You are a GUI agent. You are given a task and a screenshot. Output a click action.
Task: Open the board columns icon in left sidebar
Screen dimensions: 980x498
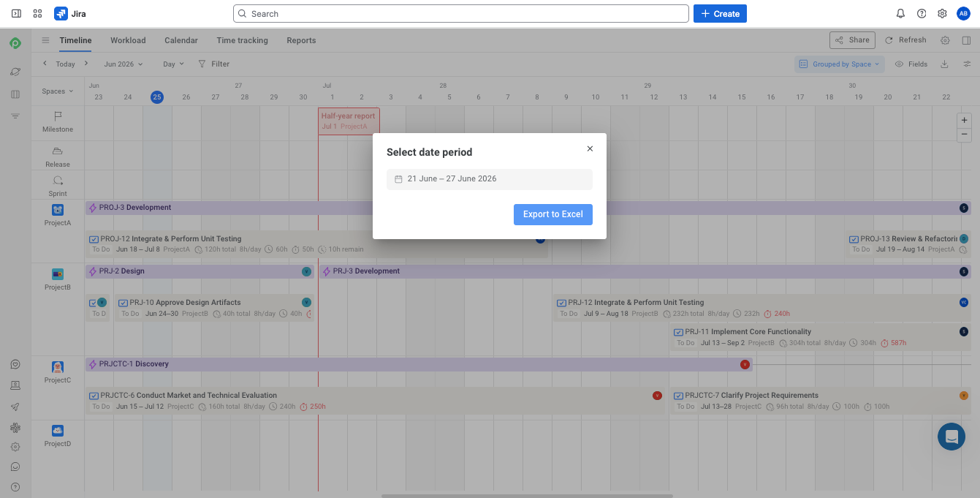tap(15, 94)
